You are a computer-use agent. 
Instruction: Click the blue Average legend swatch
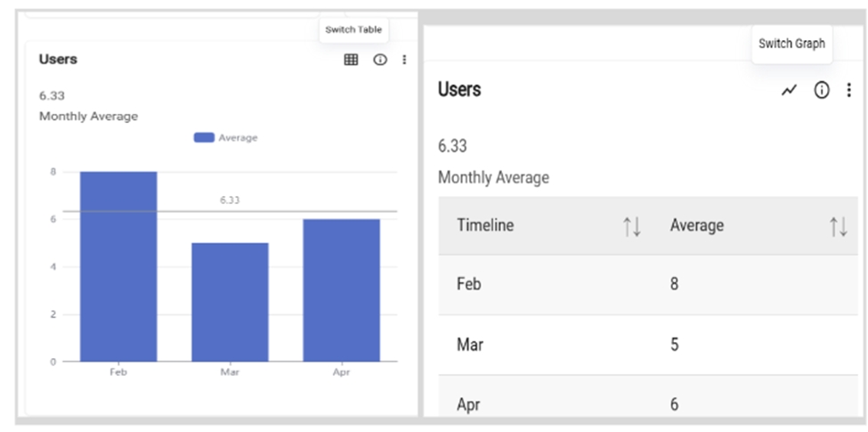[204, 138]
